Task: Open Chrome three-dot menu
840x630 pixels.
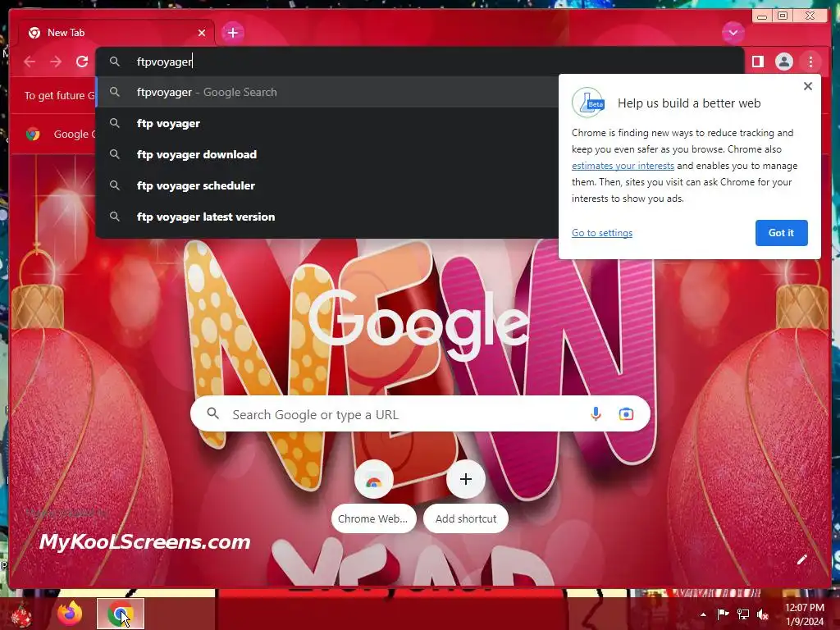Action: point(810,62)
